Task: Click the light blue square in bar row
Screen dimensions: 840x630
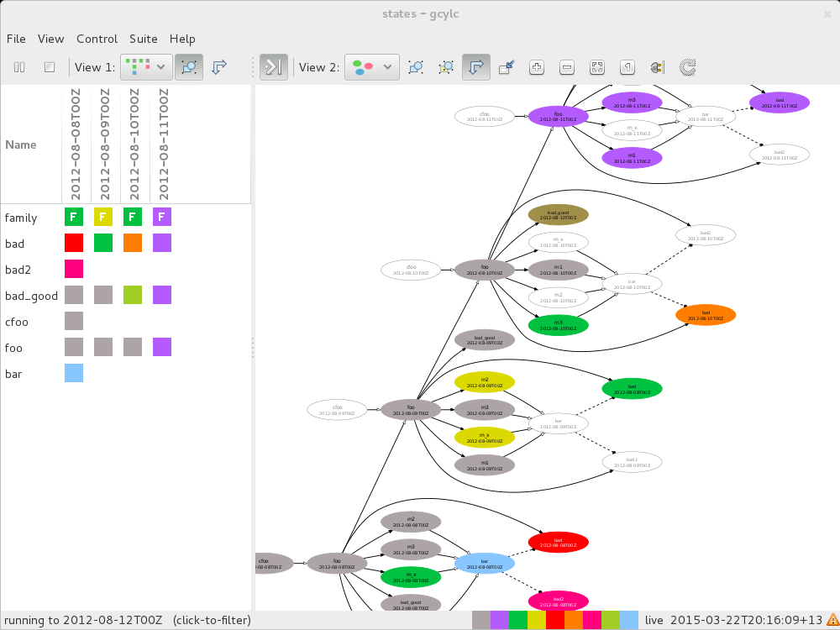Action: tap(74, 373)
